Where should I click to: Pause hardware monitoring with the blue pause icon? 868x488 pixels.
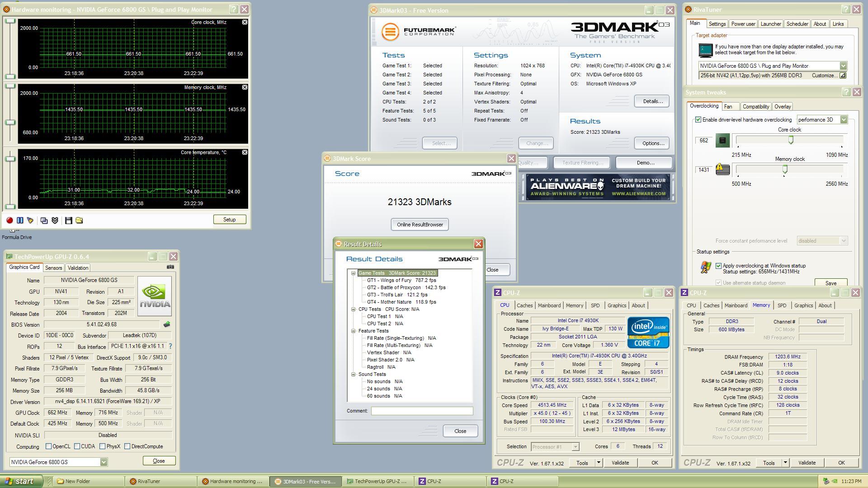20,221
